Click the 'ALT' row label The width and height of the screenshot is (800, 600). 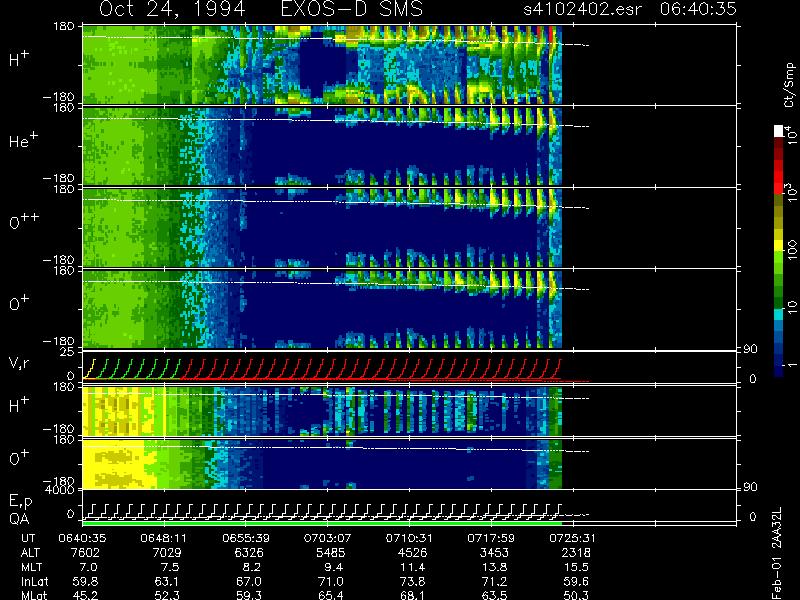(x=30, y=553)
